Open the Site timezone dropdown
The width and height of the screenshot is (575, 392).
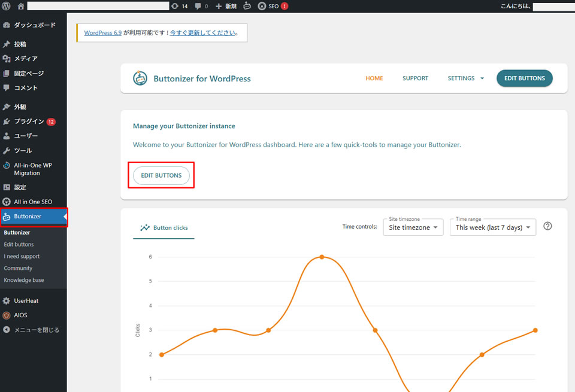point(412,227)
